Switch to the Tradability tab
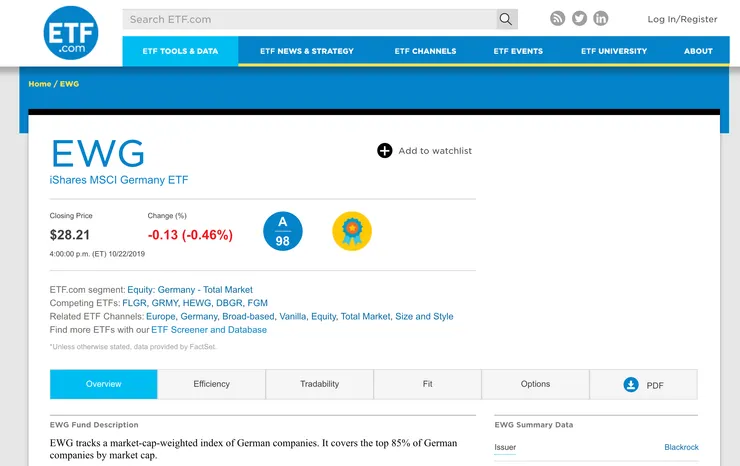The height and width of the screenshot is (466, 740). pyautogui.click(x=320, y=384)
